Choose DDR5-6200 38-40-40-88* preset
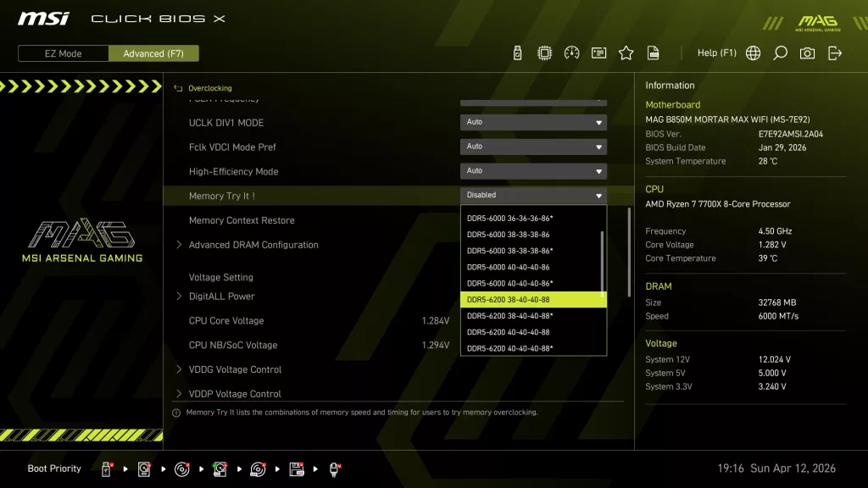The height and width of the screenshot is (488, 868). [533, 316]
